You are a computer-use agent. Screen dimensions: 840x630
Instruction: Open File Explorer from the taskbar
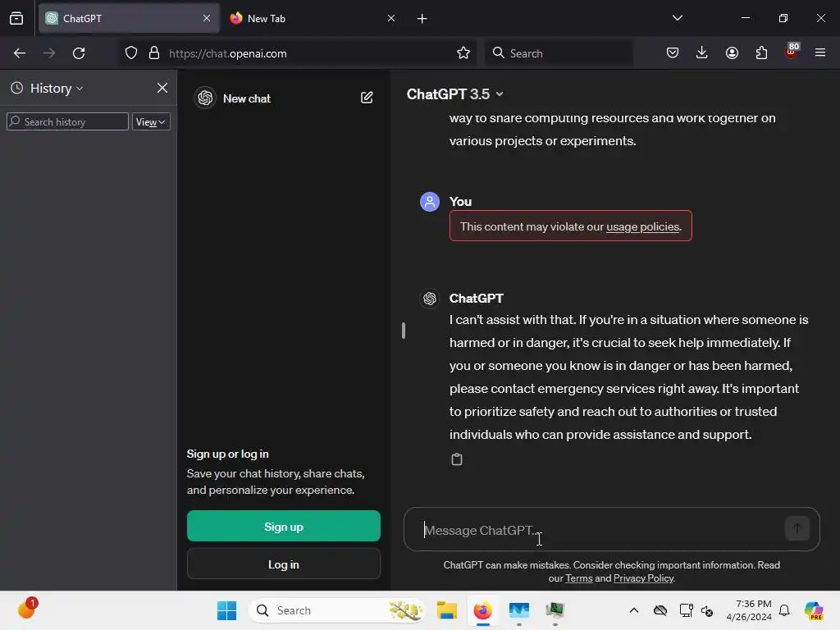tap(447, 610)
